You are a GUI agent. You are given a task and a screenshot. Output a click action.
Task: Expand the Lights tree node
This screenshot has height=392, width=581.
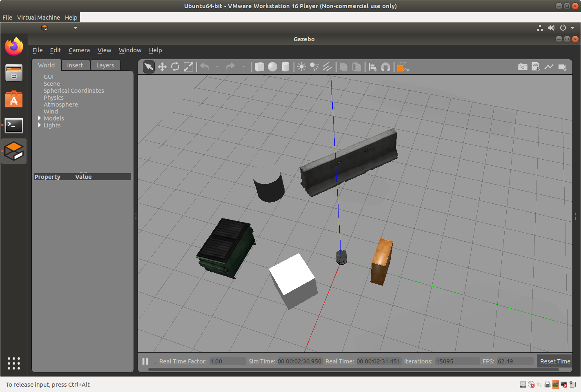click(40, 125)
